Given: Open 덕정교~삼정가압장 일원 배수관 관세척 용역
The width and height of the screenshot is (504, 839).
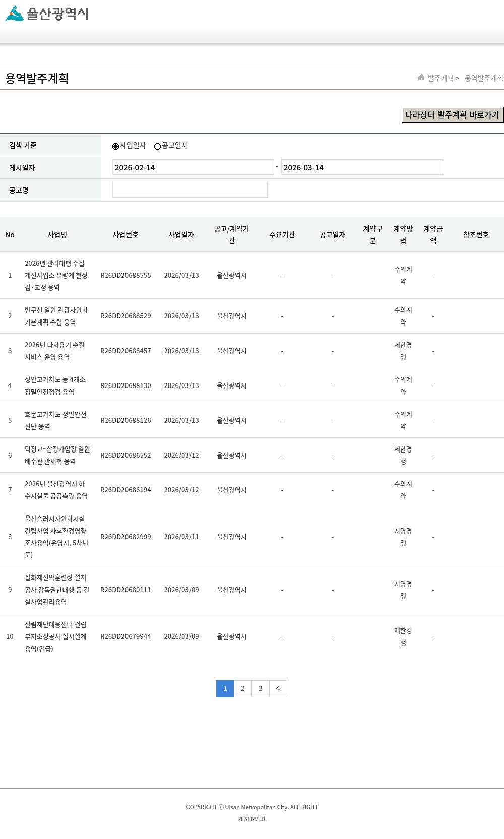Looking at the screenshot, I should [57, 455].
